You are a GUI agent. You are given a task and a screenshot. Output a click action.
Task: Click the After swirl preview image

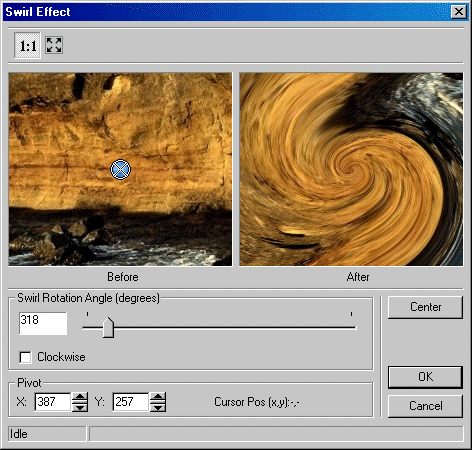pos(351,169)
